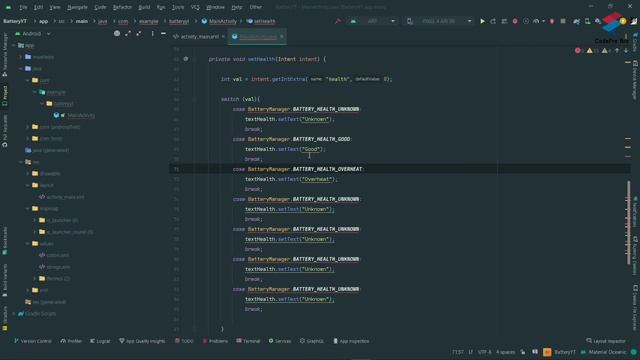The width and height of the screenshot is (640, 360).
Task: Open Project panel options three-dot menu
Action: 152,33
